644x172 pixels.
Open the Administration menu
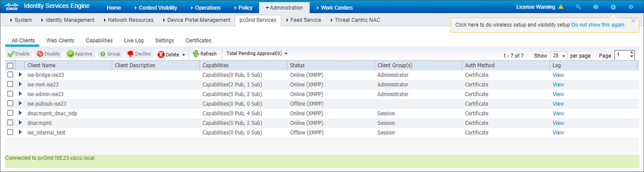pos(284,8)
